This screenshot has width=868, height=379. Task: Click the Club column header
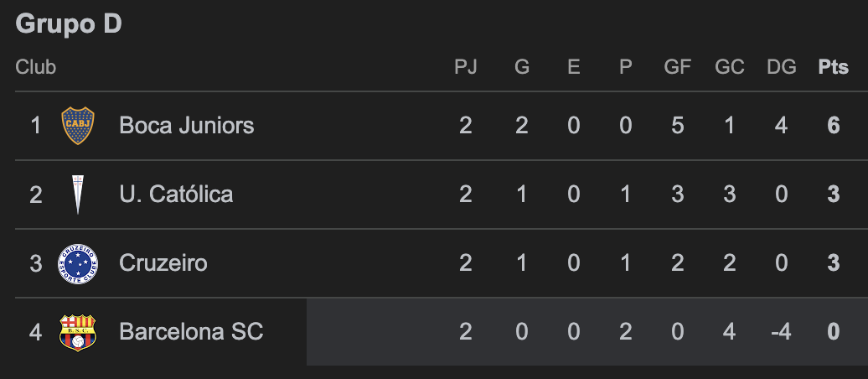pos(36,67)
